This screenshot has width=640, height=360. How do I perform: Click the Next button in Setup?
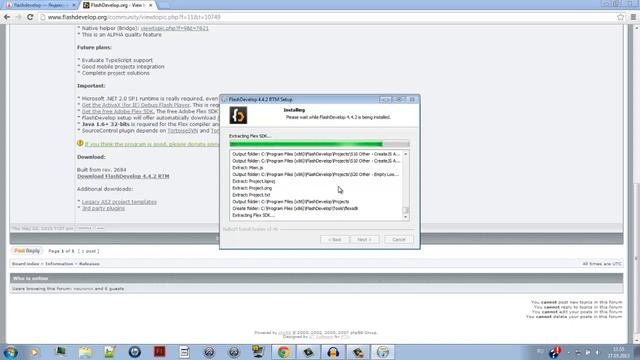(364, 240)
